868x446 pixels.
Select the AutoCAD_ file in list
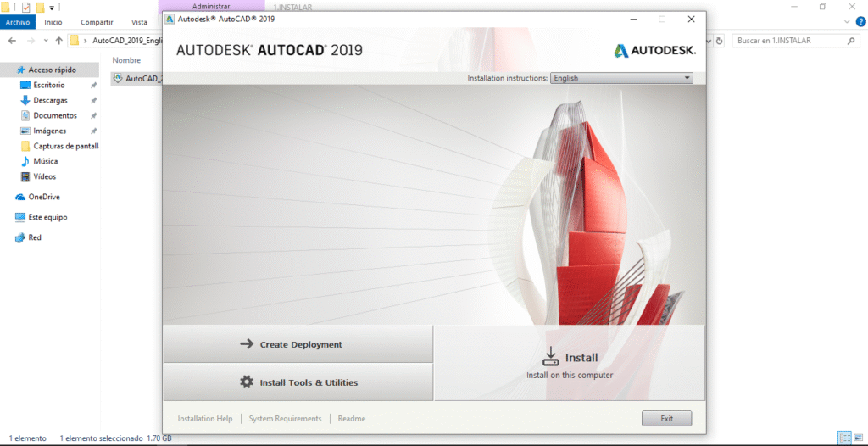pyautogui.click(x=137, y=78)
